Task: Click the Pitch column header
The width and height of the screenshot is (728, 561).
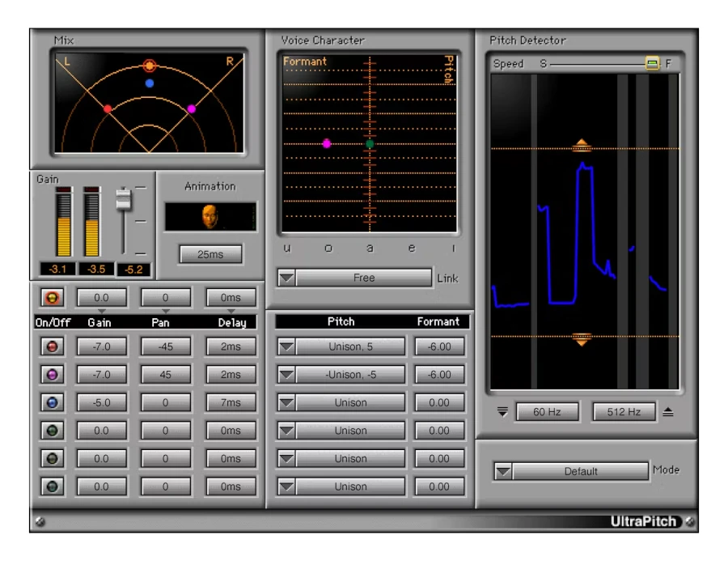Action: tap(341, 321)
